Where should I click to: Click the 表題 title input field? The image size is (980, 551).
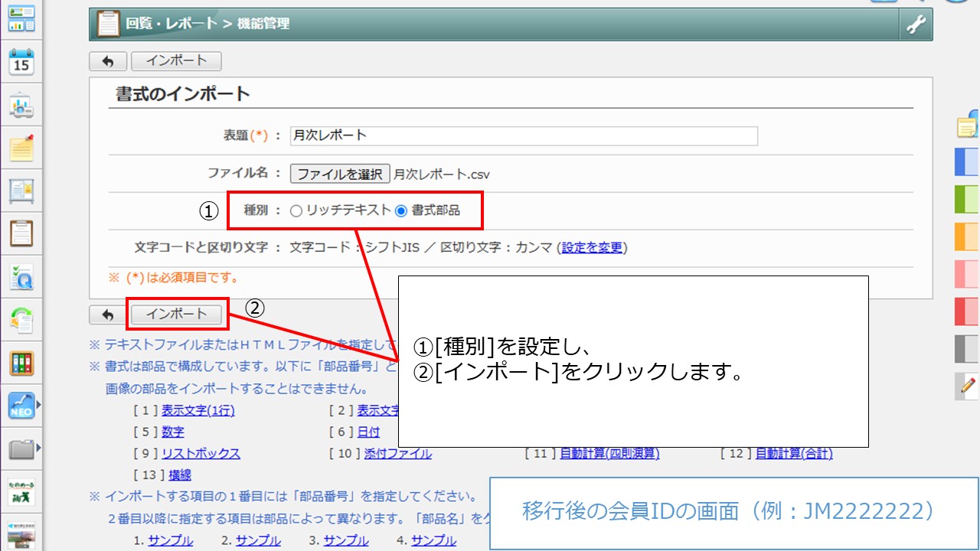[524, 135]
